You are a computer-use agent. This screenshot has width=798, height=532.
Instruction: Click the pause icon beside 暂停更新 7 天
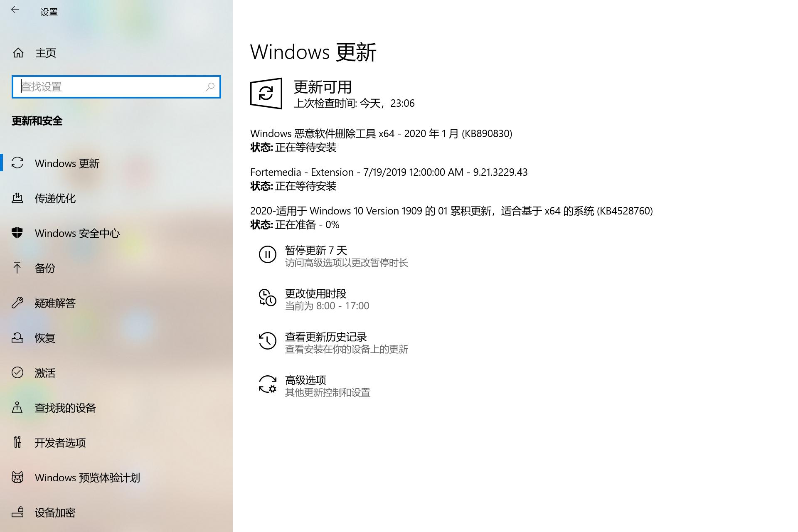pyautogui.click(x=267, y=255)
